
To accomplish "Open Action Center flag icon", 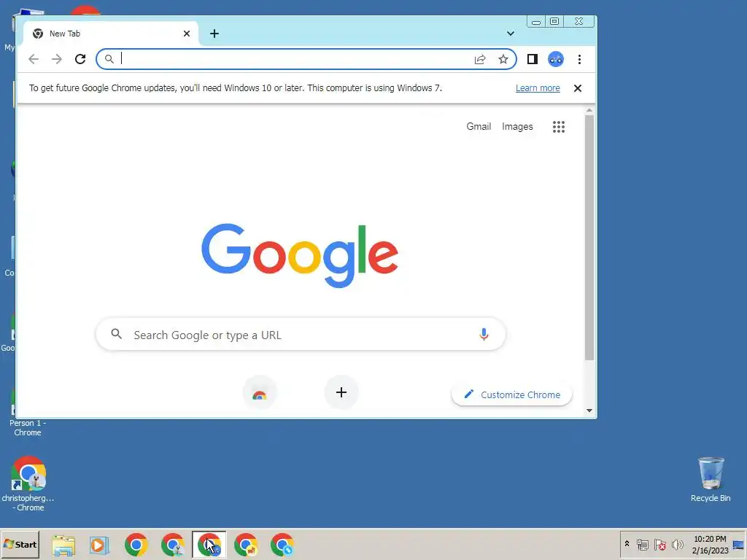I will click(659, 544).
